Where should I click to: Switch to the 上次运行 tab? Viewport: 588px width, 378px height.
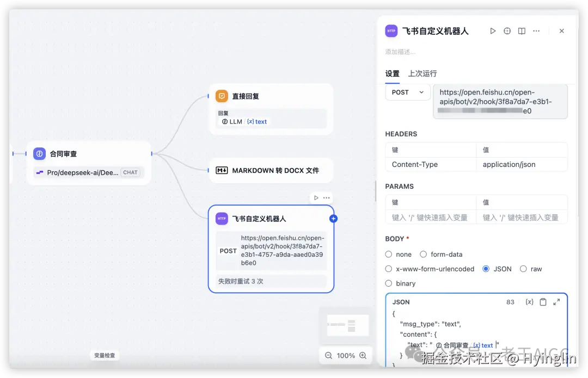tap(422, 73)
